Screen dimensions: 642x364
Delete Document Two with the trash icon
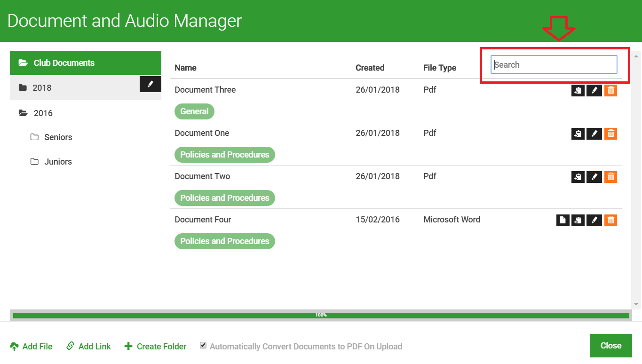610,177
